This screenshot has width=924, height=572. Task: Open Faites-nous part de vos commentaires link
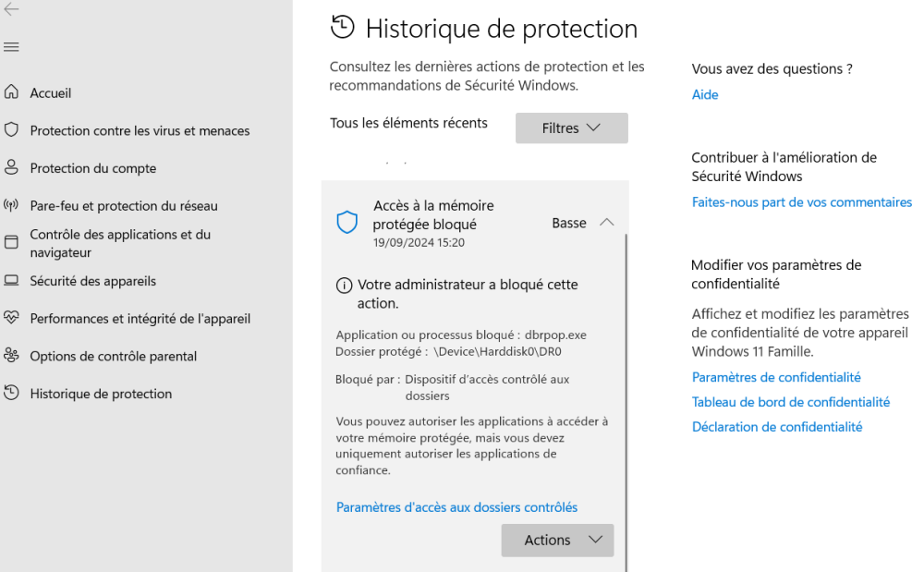[801, 202]
